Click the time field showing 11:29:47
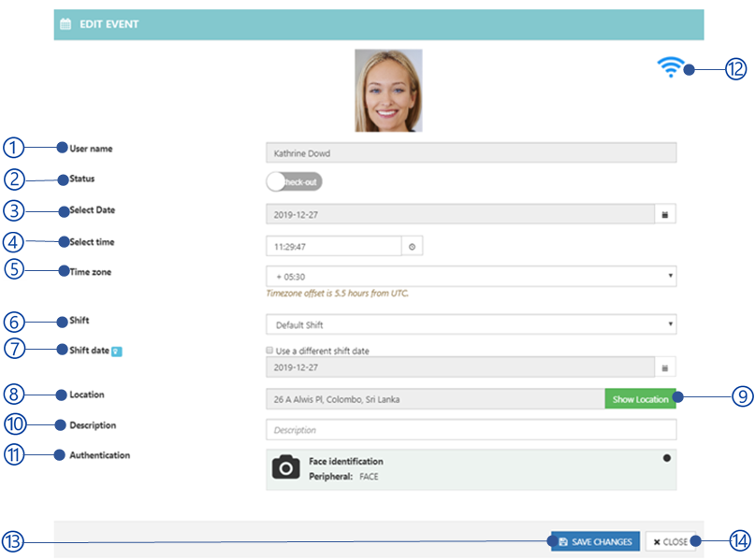 point(334,246)
